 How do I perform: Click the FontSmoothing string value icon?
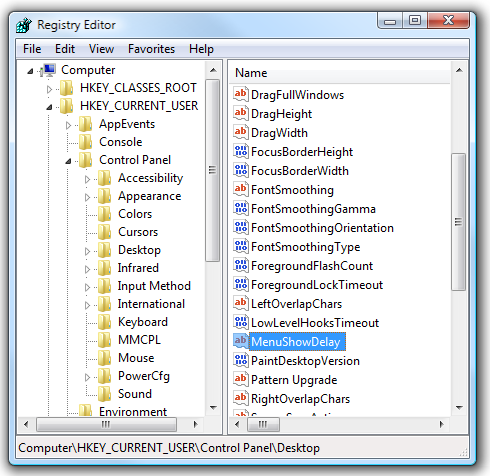[241, 189]
